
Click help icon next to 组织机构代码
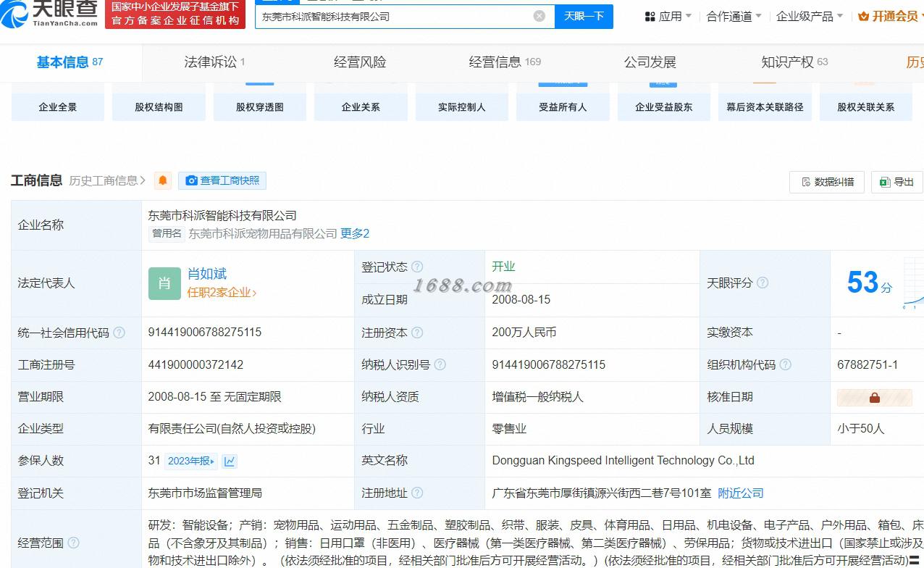785,364
